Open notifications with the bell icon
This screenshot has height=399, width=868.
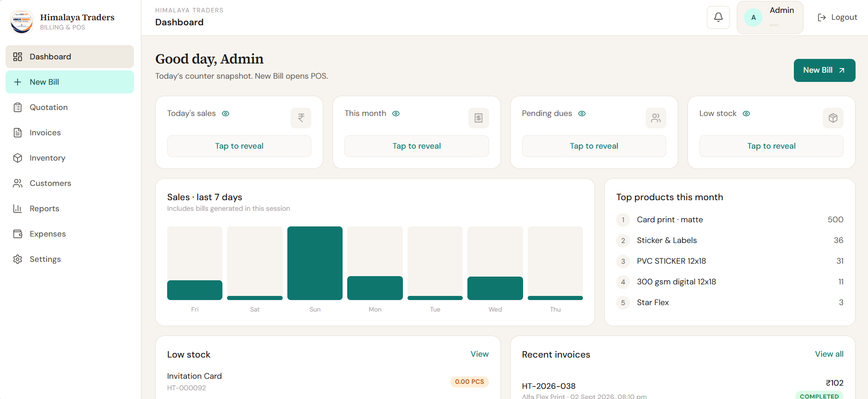click(718, 17)
